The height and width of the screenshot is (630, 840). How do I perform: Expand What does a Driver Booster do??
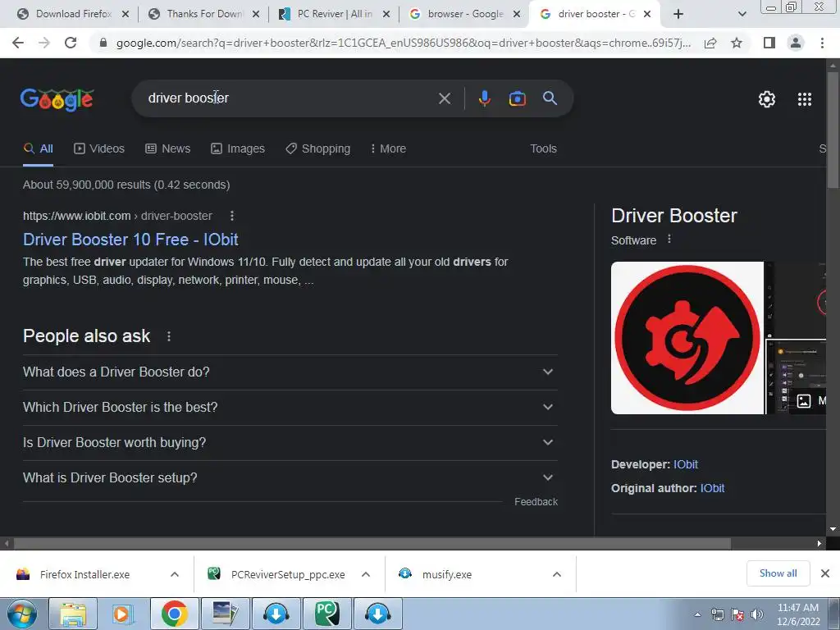290,372
